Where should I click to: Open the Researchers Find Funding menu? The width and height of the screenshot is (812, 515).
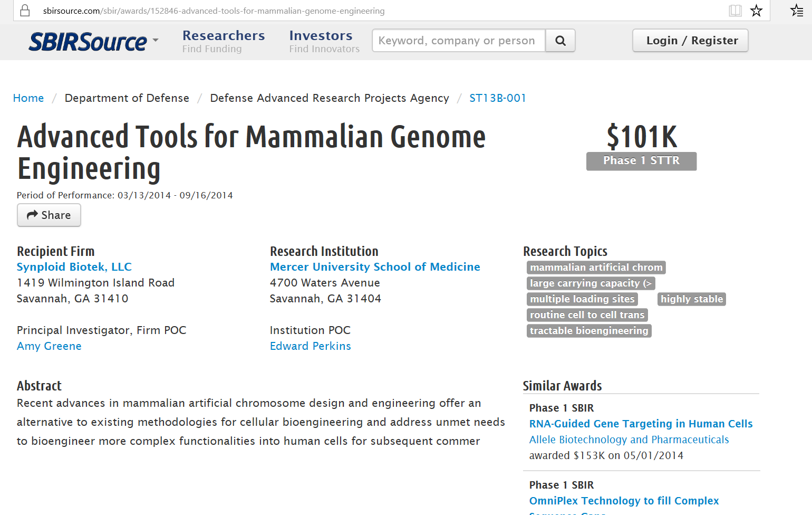coord(223,41)
